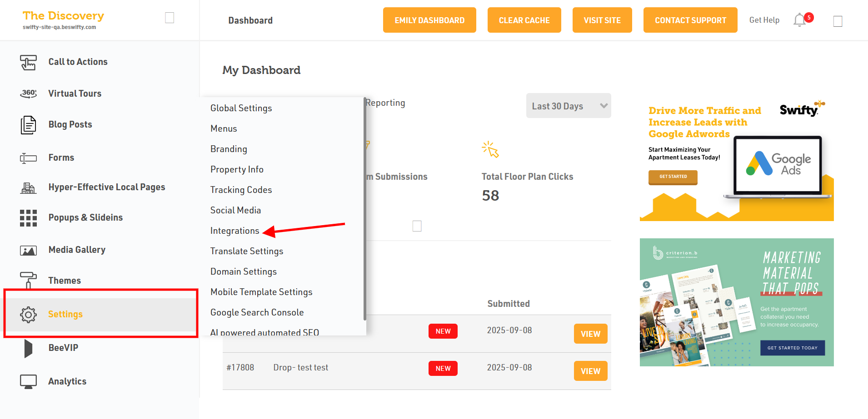This screenshot has height=419, width=868.
Task: Choose Tracking Codes in settings submenu
Action: [241, 190]
